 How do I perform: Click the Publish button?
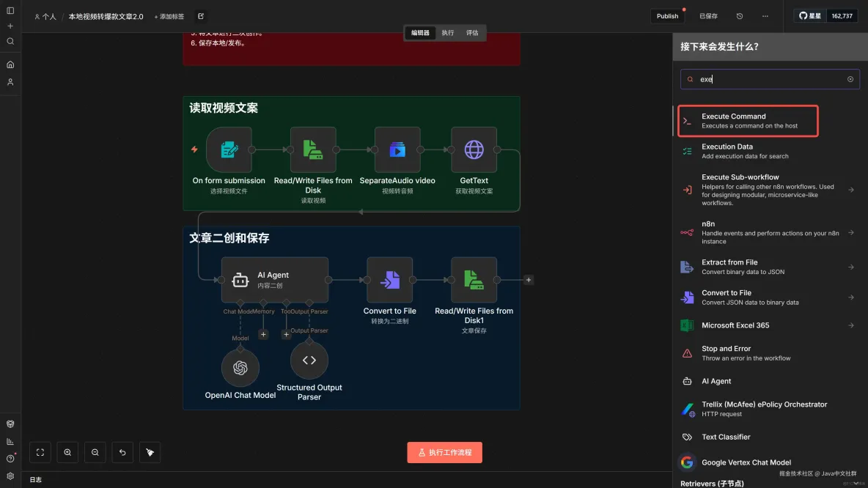click(666, 15)
